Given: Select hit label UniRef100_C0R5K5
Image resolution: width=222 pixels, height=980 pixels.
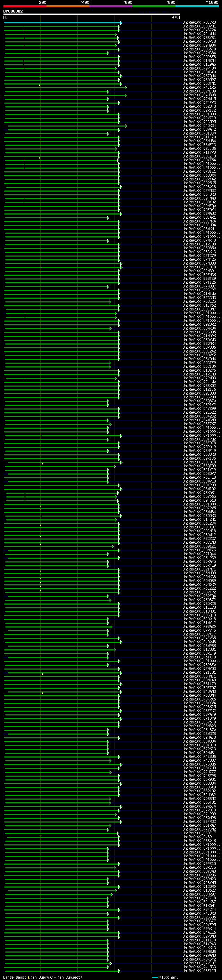Looking at the screenshot, I should coord(199,183).
